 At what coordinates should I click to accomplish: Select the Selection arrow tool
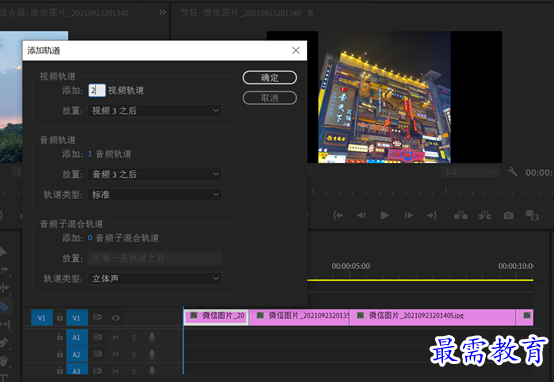[x=3, y=252]
